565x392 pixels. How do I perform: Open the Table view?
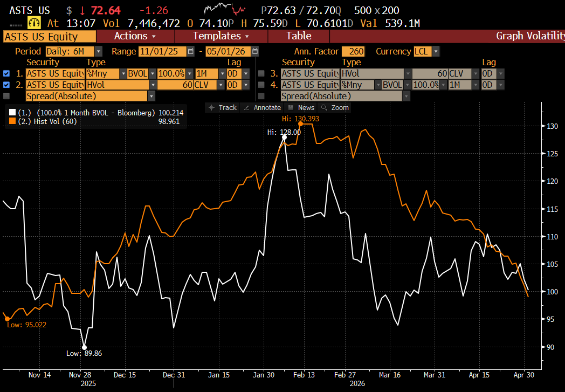(x=299, y=36)
